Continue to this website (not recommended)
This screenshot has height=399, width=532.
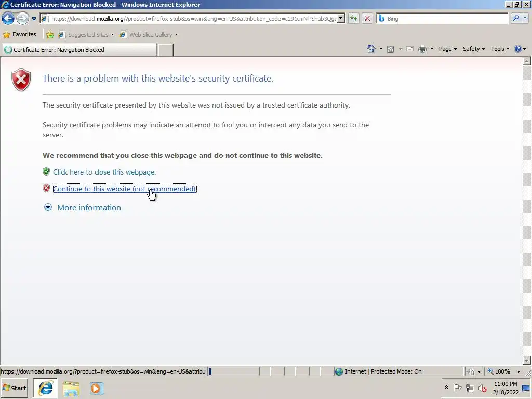(x=125, y=189)
